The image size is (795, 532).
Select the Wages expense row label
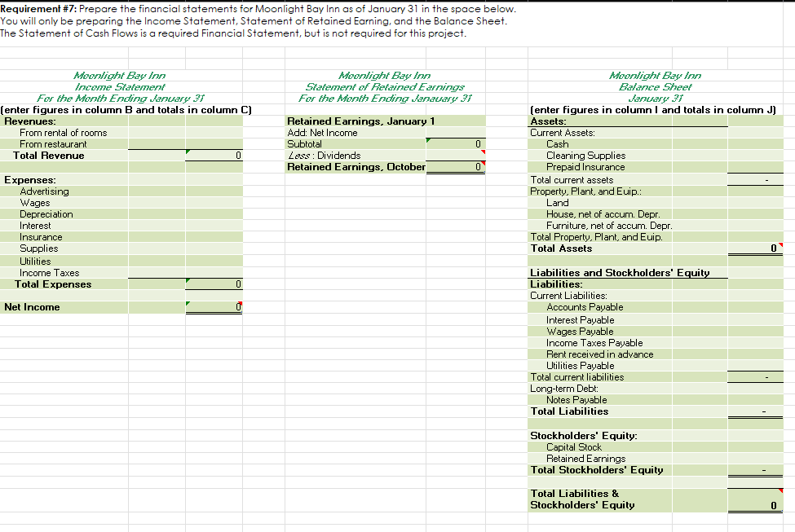point(34,203)
